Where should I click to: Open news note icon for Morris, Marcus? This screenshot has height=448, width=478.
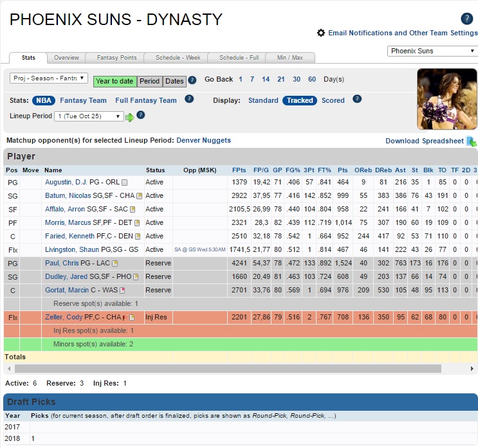137,223
